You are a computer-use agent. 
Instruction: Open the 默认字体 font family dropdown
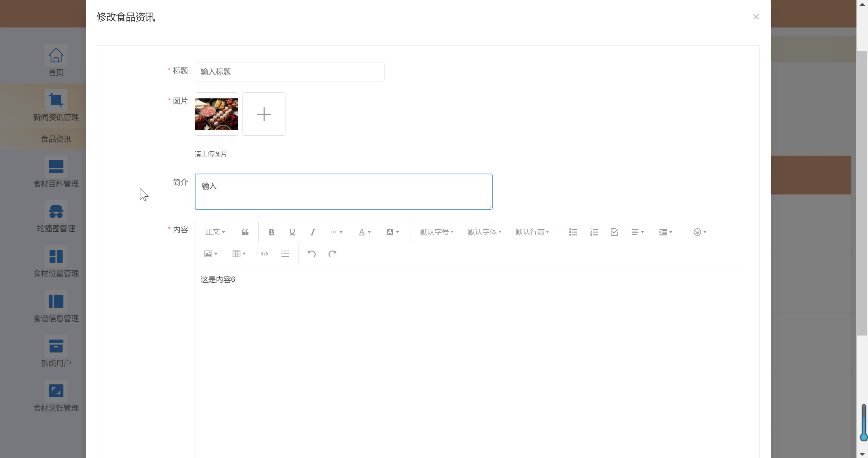[484, 232]
